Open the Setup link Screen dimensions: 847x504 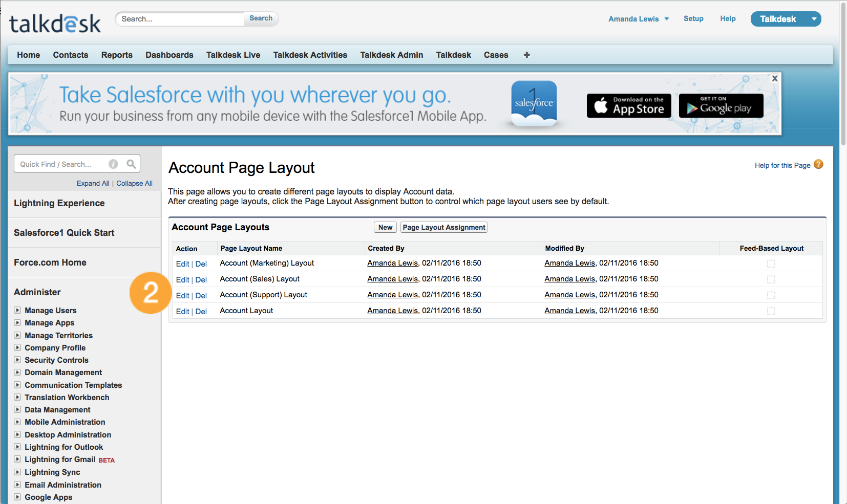click(693, 18)
